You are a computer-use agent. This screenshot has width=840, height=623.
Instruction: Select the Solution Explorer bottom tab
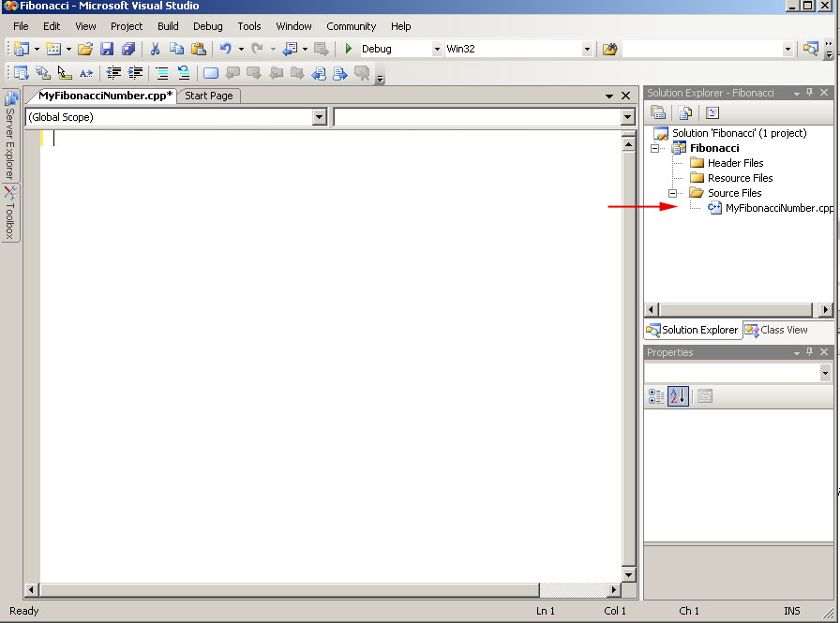[693, 330]
